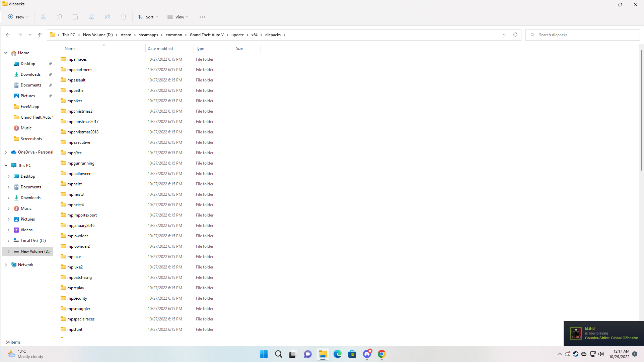Image resolution: width=644 pixels, height=362 pixels.
Task: Open the volume tray icon
Action: pos(601,354)
